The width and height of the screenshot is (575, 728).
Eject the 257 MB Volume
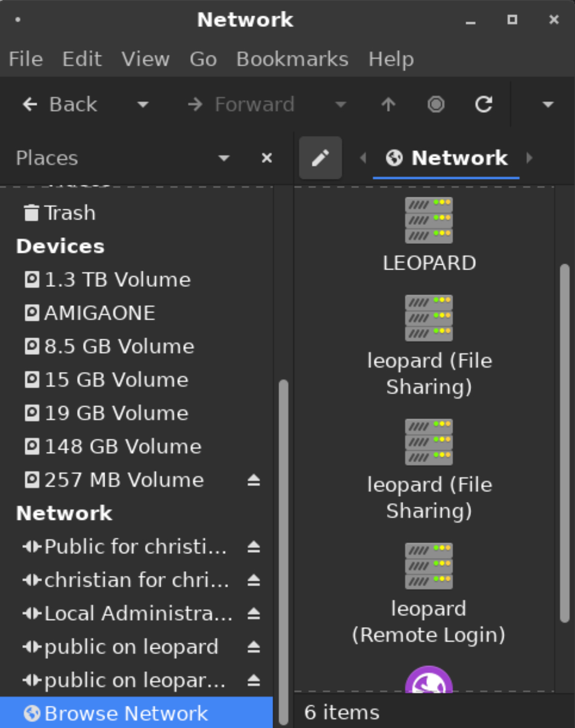(x=254, y=480)
